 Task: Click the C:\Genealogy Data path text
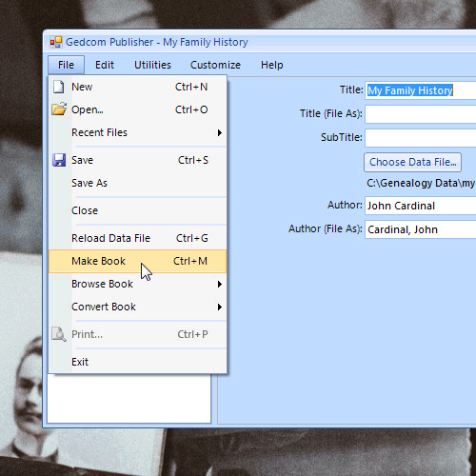pos(421,183)
